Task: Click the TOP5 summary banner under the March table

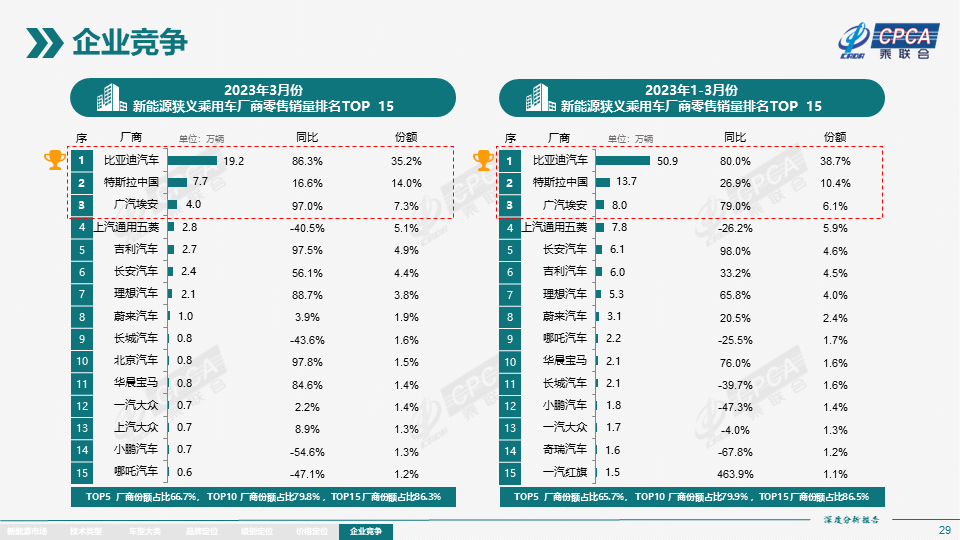Action: (x=262, y=496)
